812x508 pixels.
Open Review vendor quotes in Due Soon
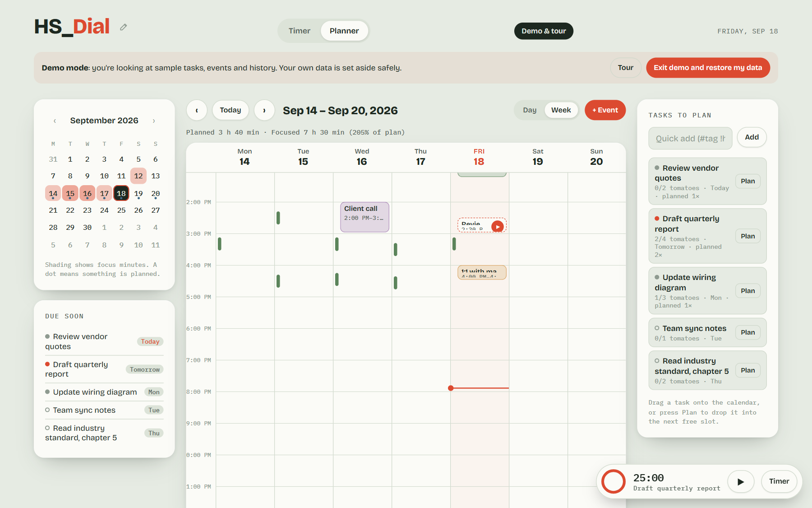104,341
